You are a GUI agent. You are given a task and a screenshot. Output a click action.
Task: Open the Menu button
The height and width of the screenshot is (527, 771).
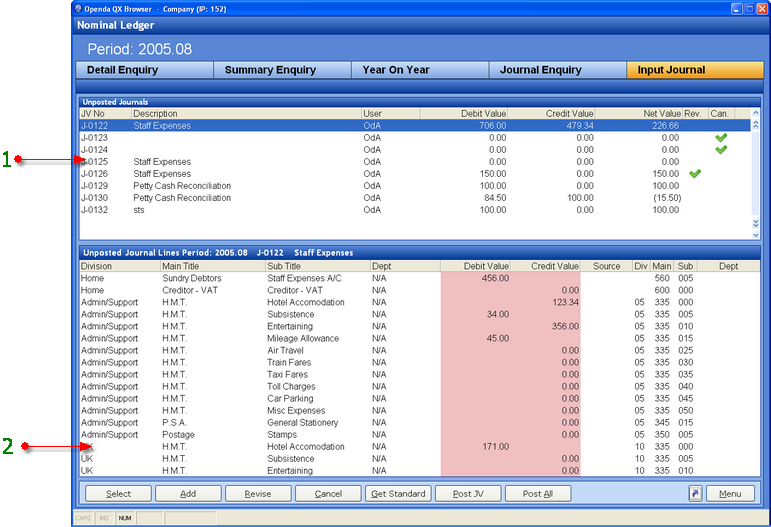point(730,494)
